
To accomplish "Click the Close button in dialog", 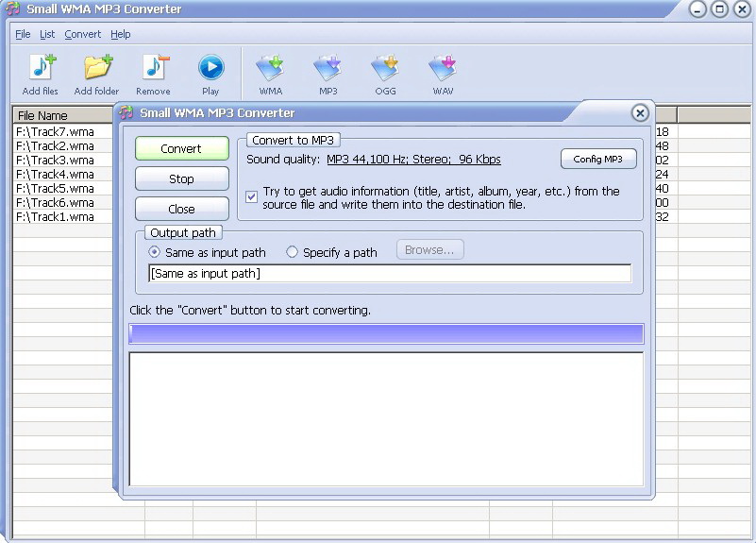I will click(x=182, y=209).
